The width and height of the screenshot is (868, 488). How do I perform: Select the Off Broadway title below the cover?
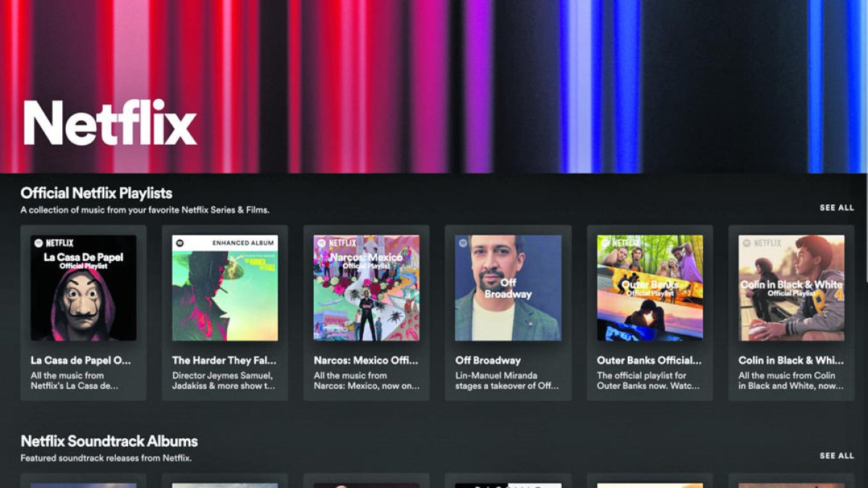click(488, 360)
